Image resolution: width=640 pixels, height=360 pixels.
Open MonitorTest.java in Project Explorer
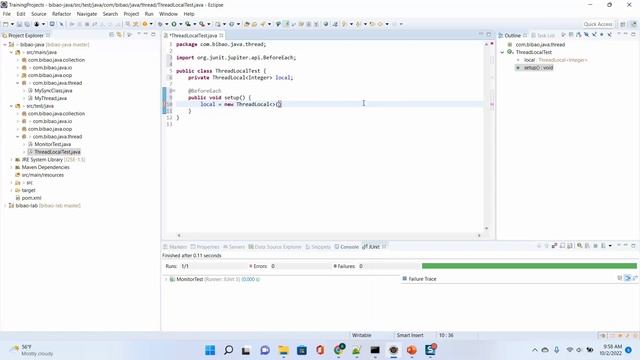point(52,144)
